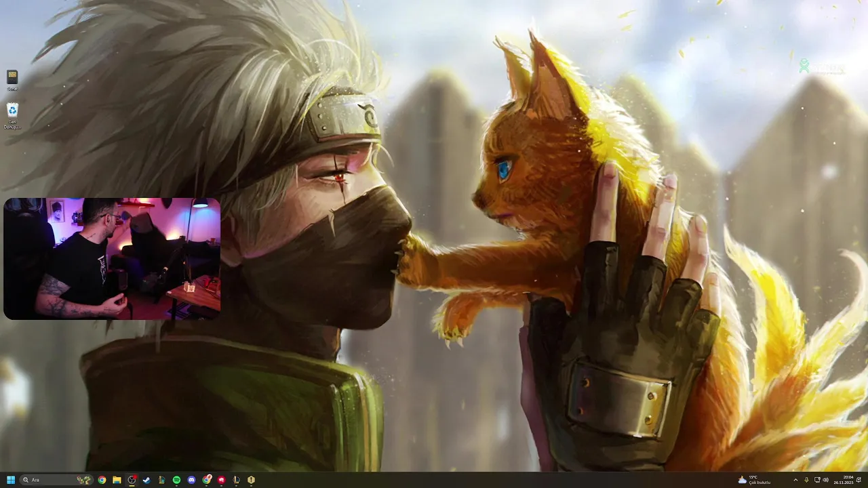The height and width of the screenshot is (488, 868).
Task: Launch Chrome icon beside File Explorer
Action: coord(102,480)
